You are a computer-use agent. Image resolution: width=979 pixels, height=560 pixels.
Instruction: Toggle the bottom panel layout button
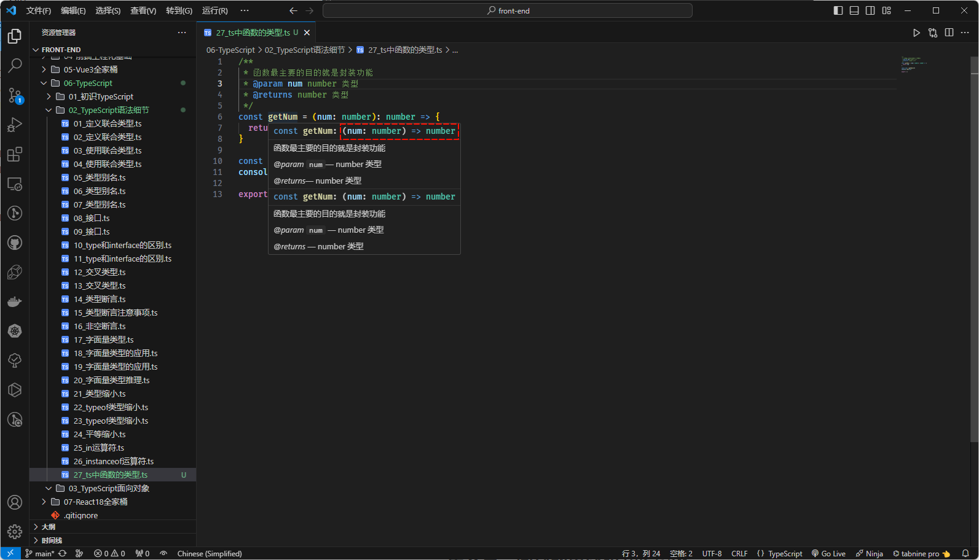pos(854,10)
